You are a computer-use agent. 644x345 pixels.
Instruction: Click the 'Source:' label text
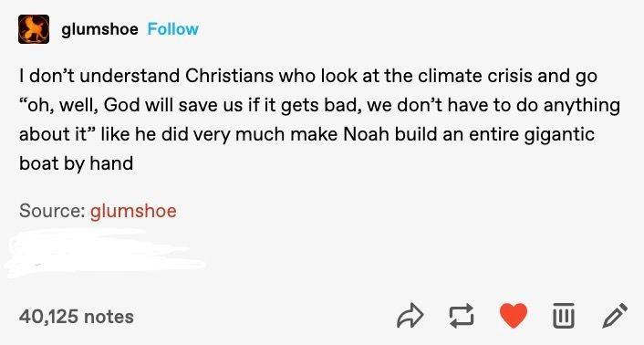(x=52, y=211)
